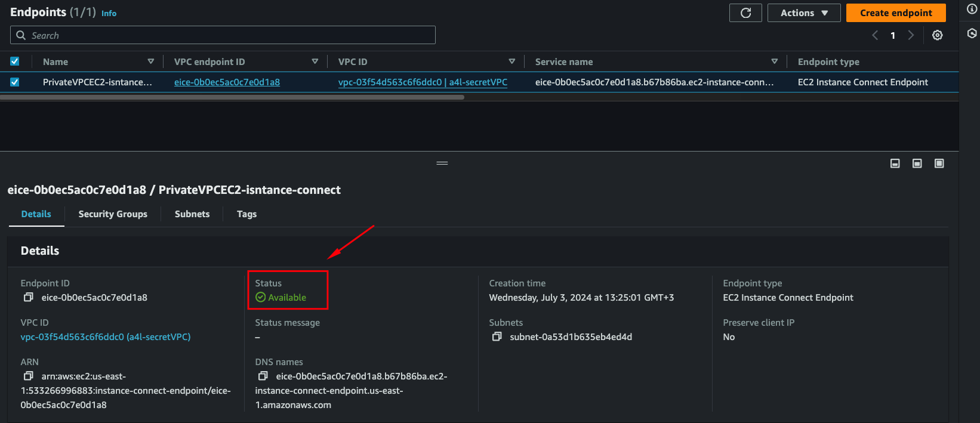Copy the Endpoint ID with copy icon
This screenshot has height=423, width=980.
pos(28,297)
